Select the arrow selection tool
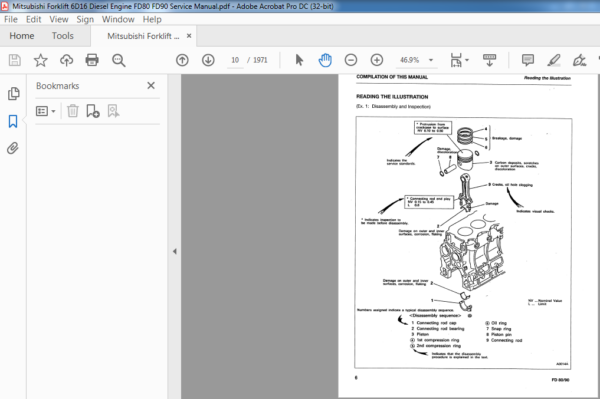The width and height of the screenshot is (600, 399). (299, 60)
